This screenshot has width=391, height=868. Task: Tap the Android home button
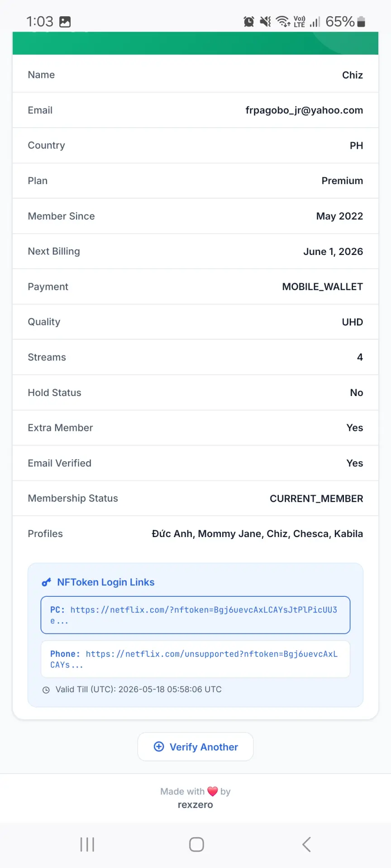pos(196,844)
